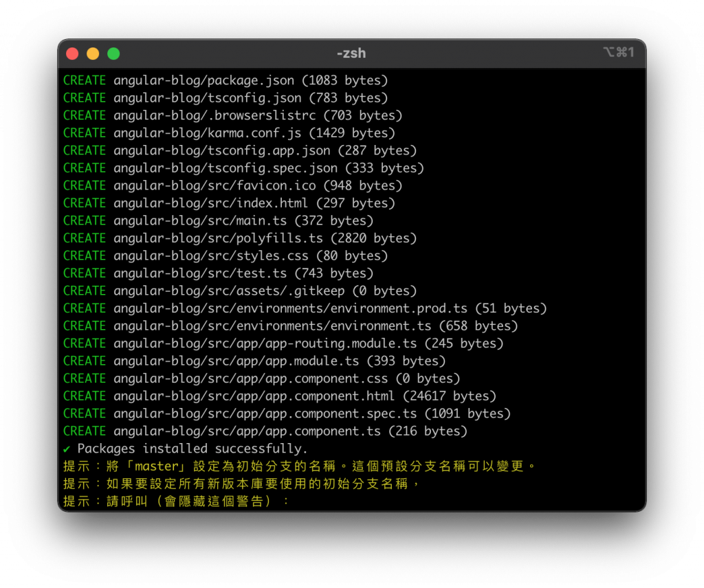Image resolution: width=704 pixels, height=588 pixels.
Task: Select the tsconfig.app.json line
Action: (x=240, y=150)
